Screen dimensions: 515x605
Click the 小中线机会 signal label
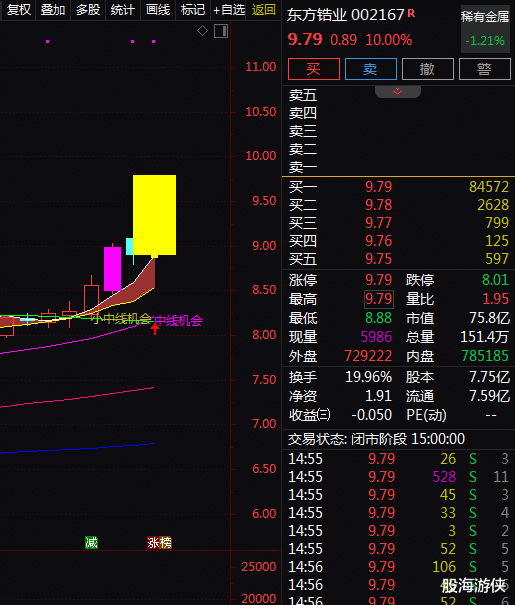point(121,319)
